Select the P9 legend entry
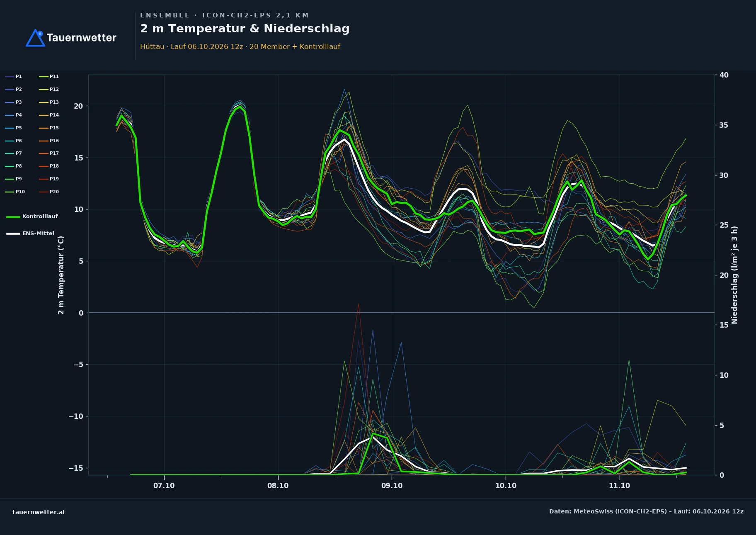 coord(14,179)
